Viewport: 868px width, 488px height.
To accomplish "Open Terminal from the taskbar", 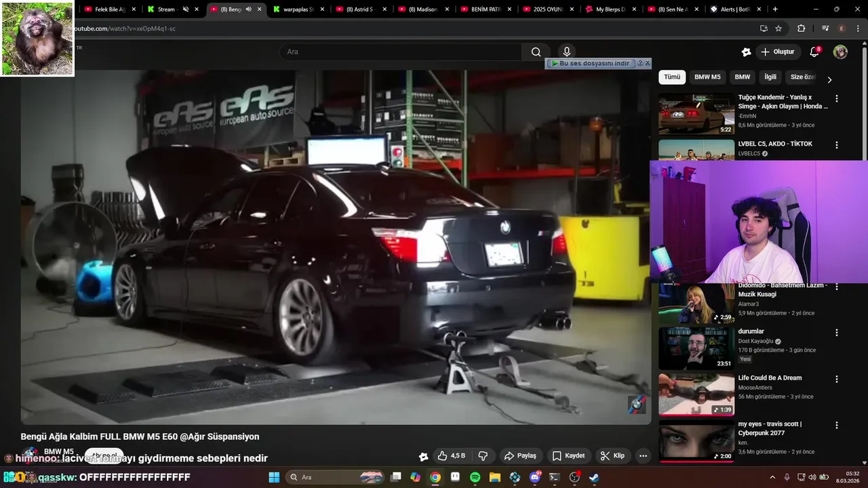I will coord(554,477).
